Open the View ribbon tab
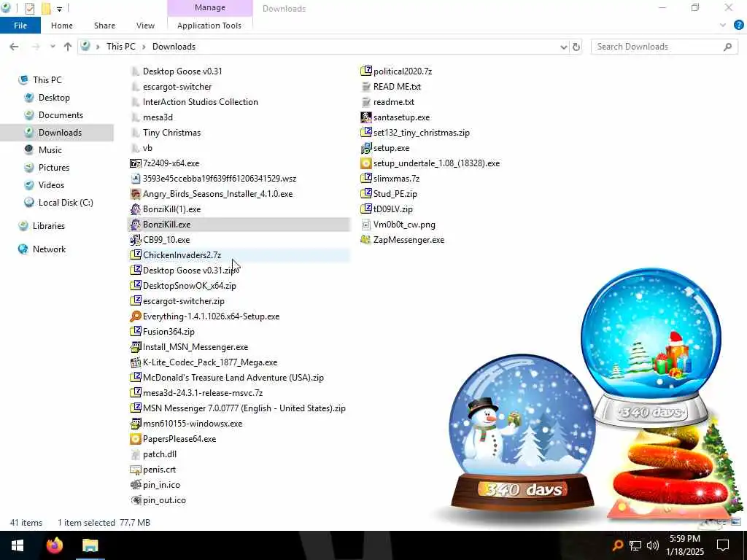Screen dimensions: 747x560 tap(145, 26)
